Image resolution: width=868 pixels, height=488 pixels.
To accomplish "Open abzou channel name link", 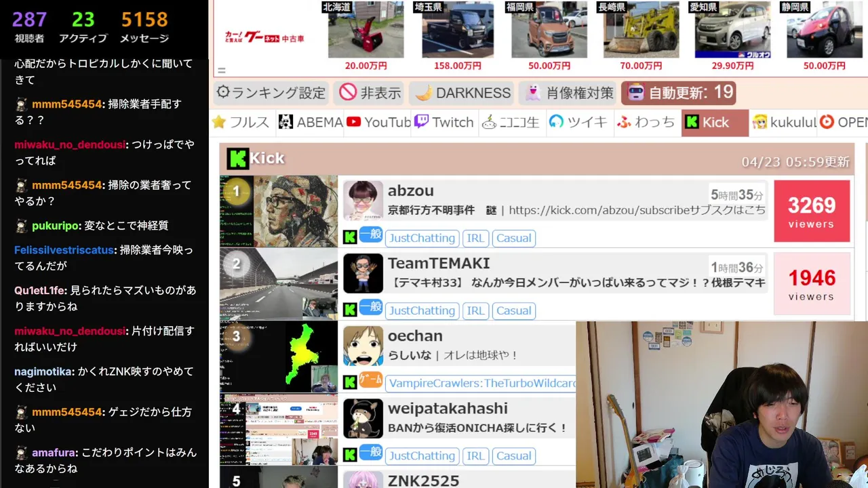I will [410, 191].
